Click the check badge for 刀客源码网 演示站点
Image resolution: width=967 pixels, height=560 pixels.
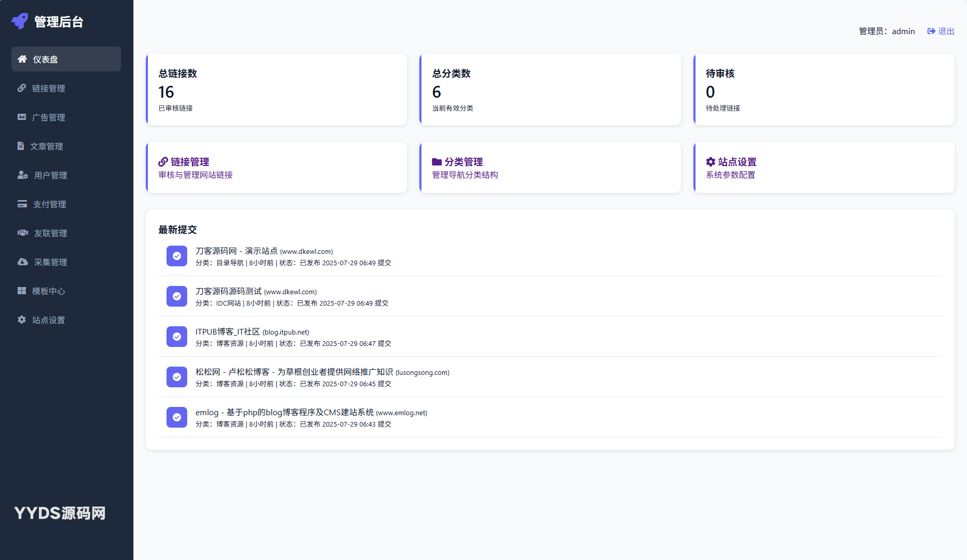pos(177,256)
